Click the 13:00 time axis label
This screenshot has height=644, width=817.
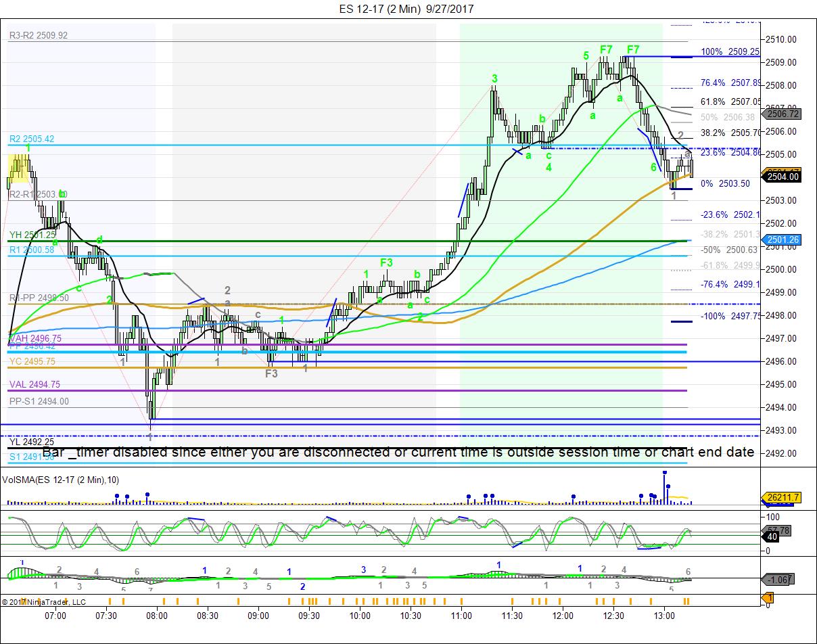tap(664, 616)
